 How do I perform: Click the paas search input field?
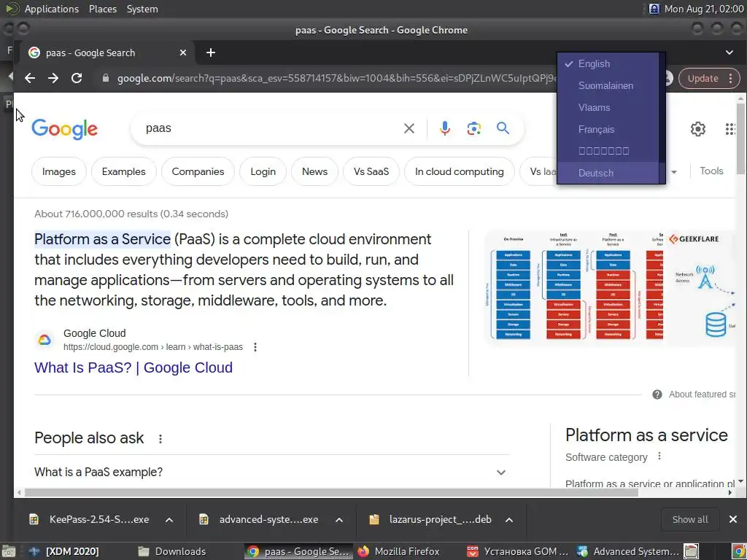coord(271,128)
